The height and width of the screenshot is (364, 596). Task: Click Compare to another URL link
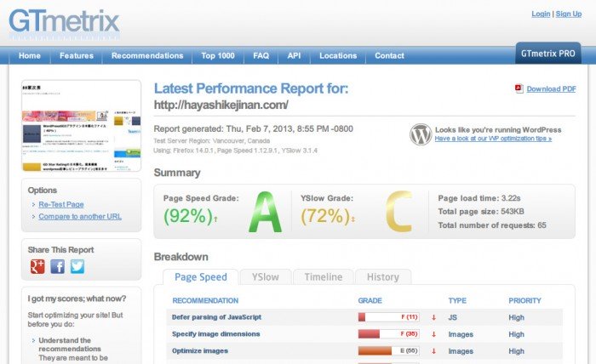pyautogui.click(x=80, y=217)
